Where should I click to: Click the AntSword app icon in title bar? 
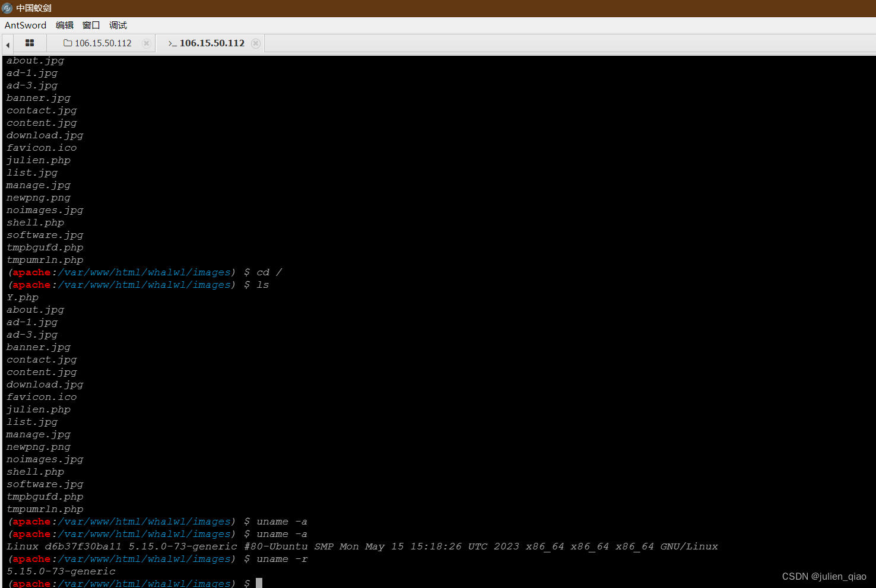coord(8,8)
